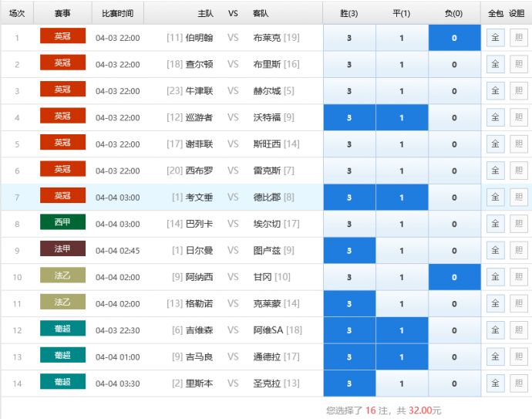This screenshot has height=419, width=532.
Task: Click the 胜(3) column header
Action: click(349, 13)
